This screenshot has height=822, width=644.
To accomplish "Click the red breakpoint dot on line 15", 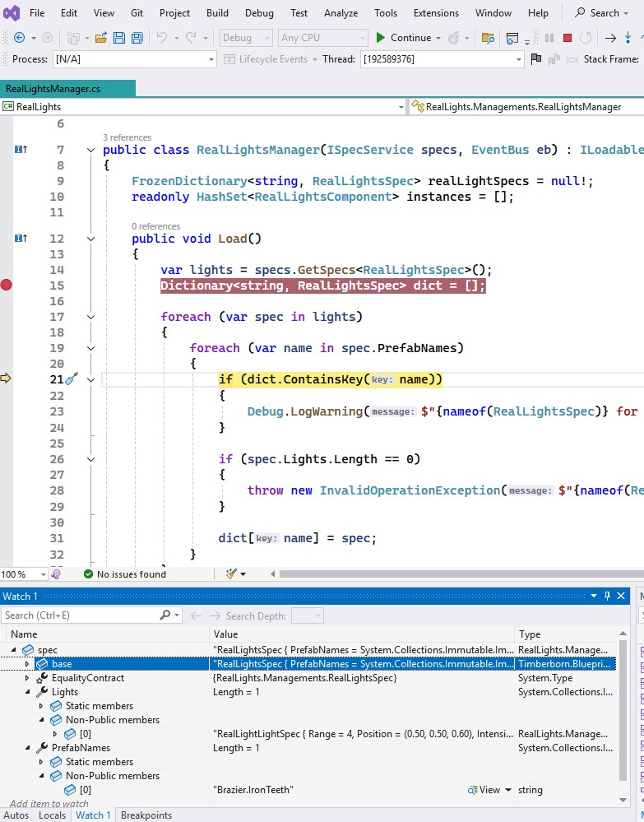I will point(7,286).
